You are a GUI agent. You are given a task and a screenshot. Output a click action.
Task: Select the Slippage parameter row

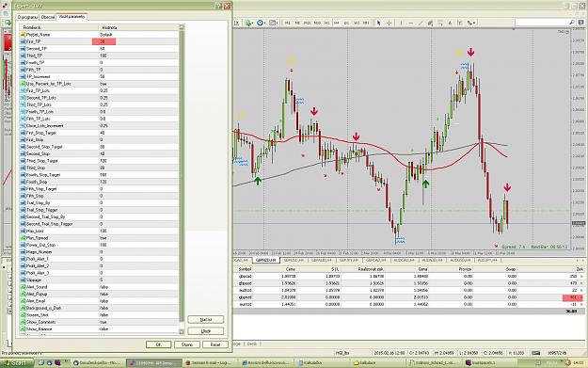click(100, 280)
